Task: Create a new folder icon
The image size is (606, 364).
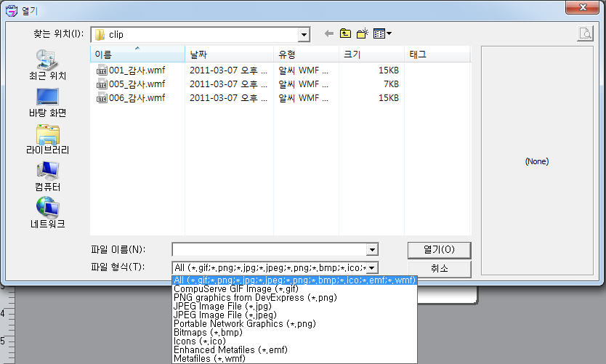Action: [x=362, y=33]
